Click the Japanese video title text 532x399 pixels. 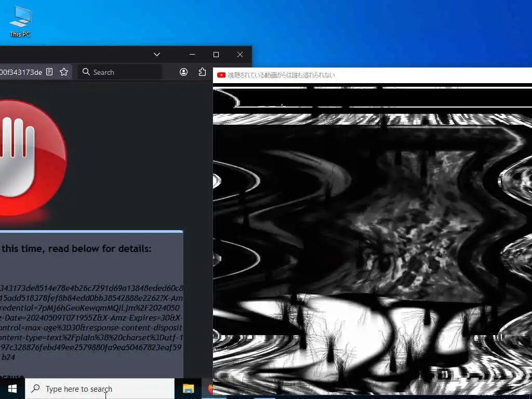tap(281, 75)
